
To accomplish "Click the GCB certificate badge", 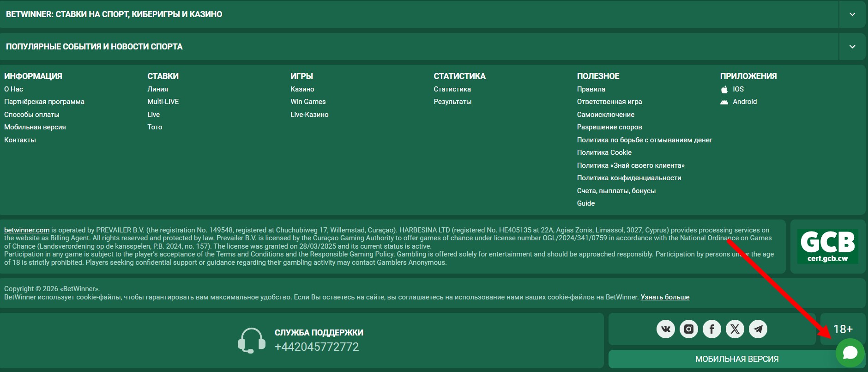I will point(827,246).
